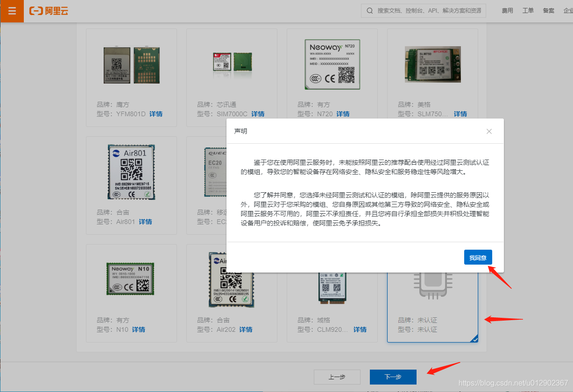Click the 品牌：未认证 label
Image resolution: width=573 pixels, height=392 pixels.
tap(417, 320)
